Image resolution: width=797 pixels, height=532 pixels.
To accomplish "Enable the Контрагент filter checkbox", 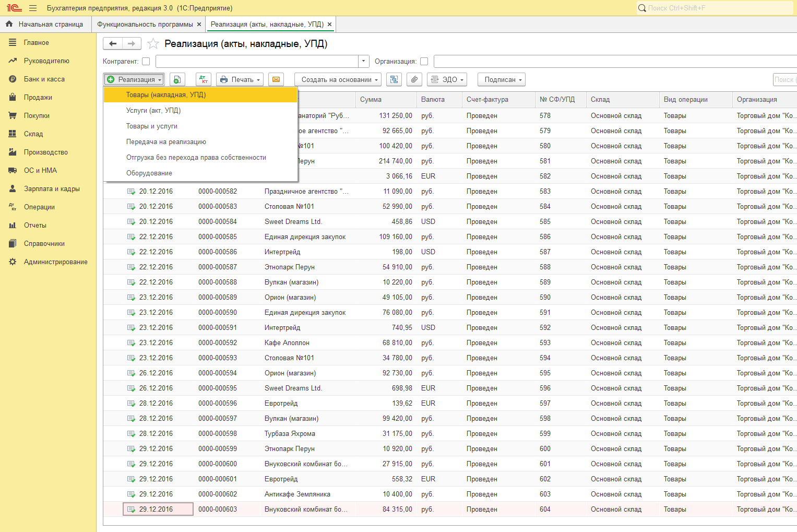I will 146,62.
